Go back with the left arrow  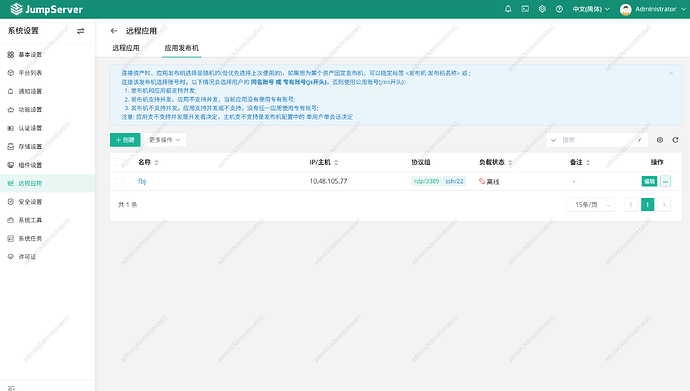point(114,31)
